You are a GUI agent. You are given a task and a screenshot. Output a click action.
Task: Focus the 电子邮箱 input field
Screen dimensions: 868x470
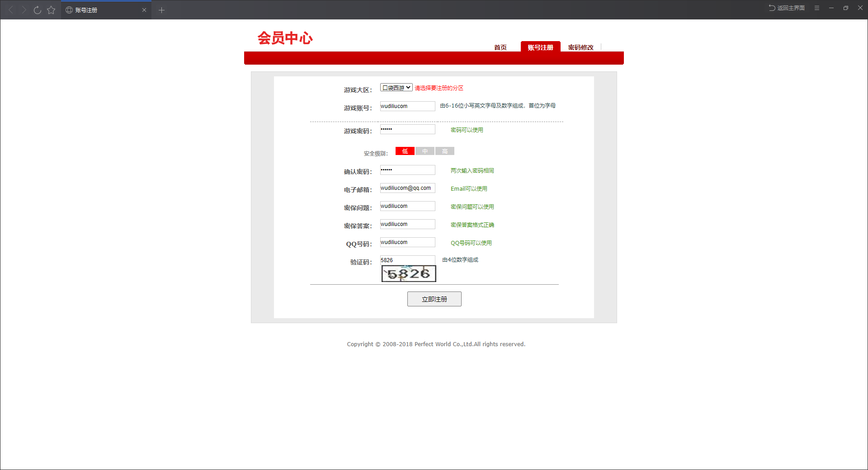(x=407, y=188)
